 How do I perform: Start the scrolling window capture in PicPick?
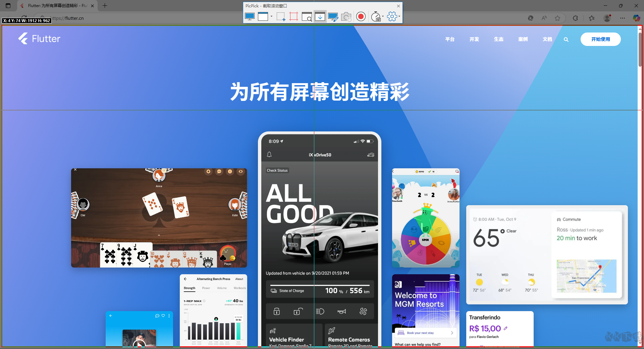tap(320, 16)
